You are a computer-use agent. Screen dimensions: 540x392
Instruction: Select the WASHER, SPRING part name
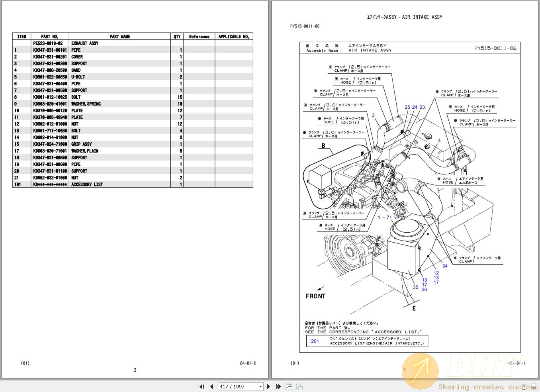[x=86, y=104]
